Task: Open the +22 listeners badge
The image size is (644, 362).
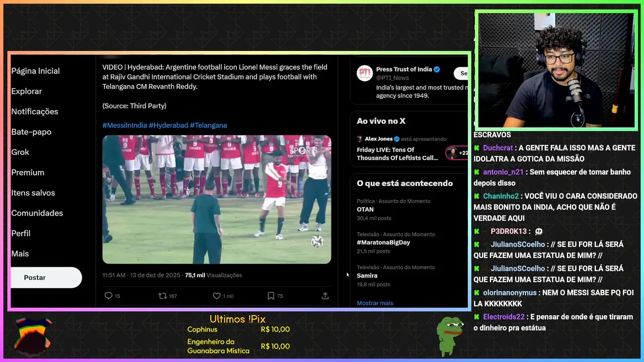Action: point(457,153)
